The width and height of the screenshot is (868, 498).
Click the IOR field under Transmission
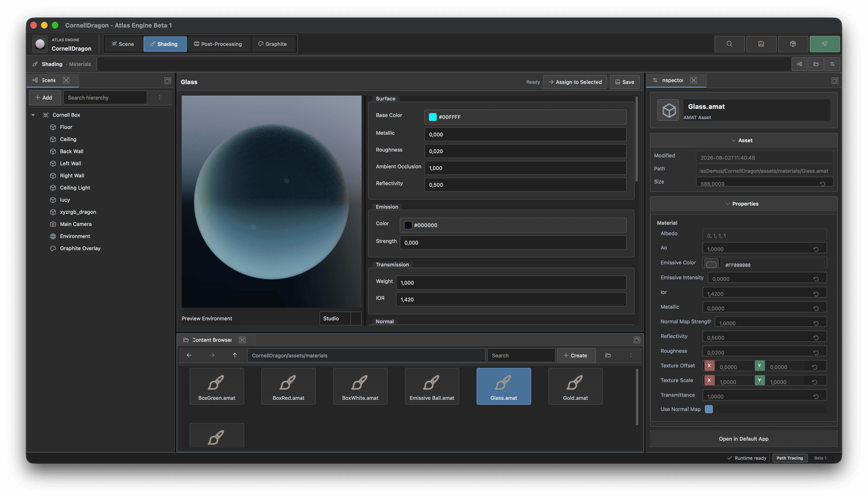511,299
